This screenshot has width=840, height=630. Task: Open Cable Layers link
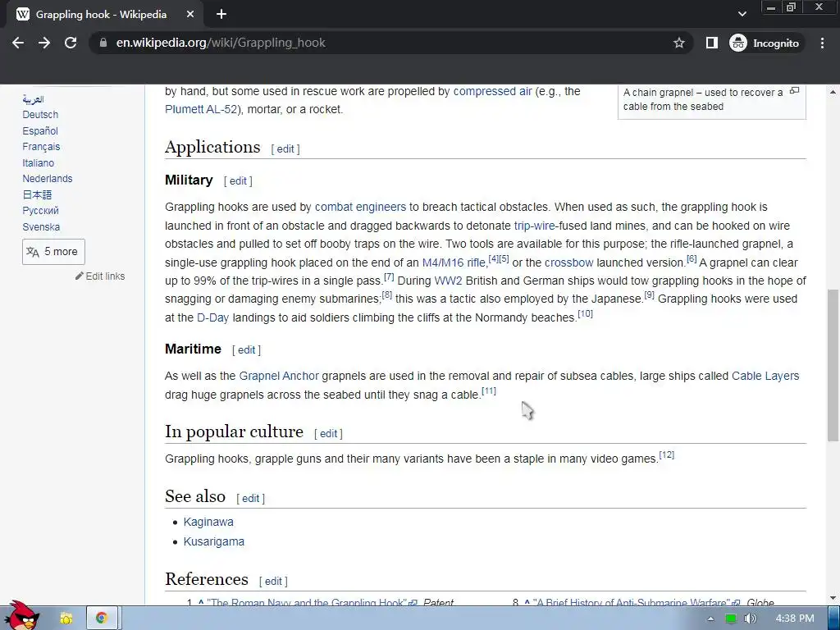[x=765, y=376]
